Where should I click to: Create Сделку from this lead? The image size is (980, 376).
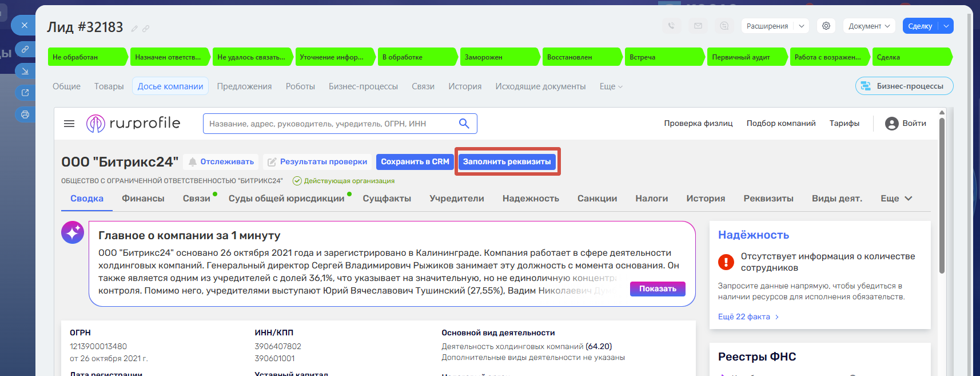[920, 26]
